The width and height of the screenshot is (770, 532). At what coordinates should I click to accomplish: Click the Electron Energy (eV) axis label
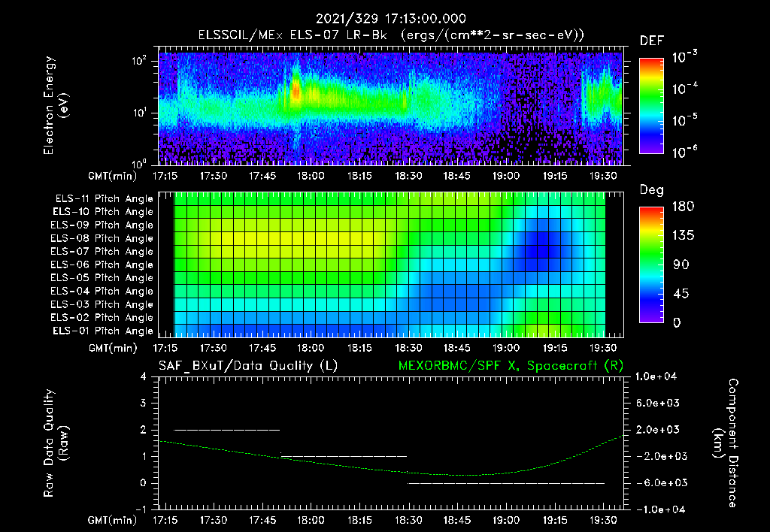[x=56, y=105]
